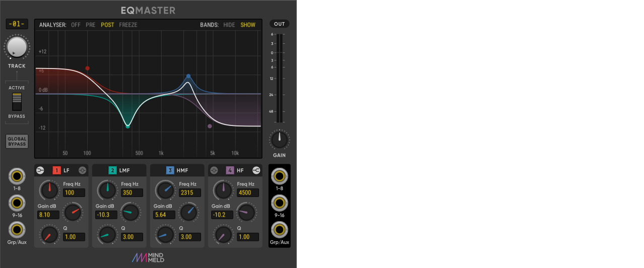Click the HF frequency knob
Screen dimensions: 644x268
click(x=223, y=189)
